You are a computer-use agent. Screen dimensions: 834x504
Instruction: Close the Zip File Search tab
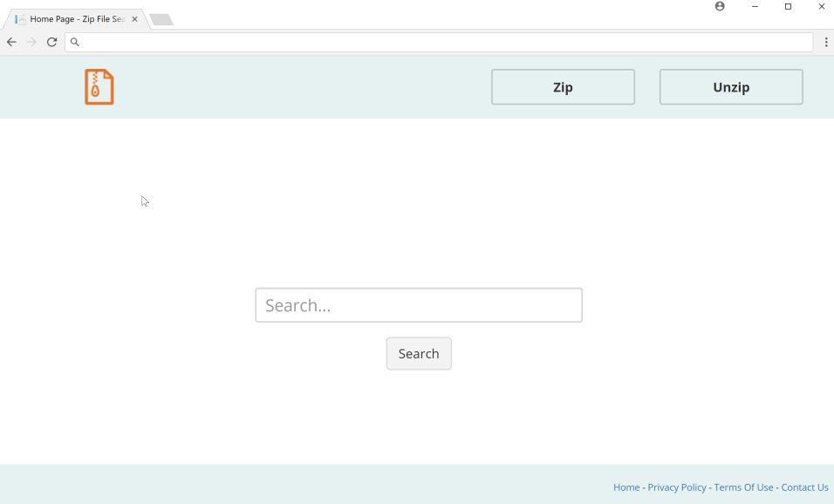134,18
